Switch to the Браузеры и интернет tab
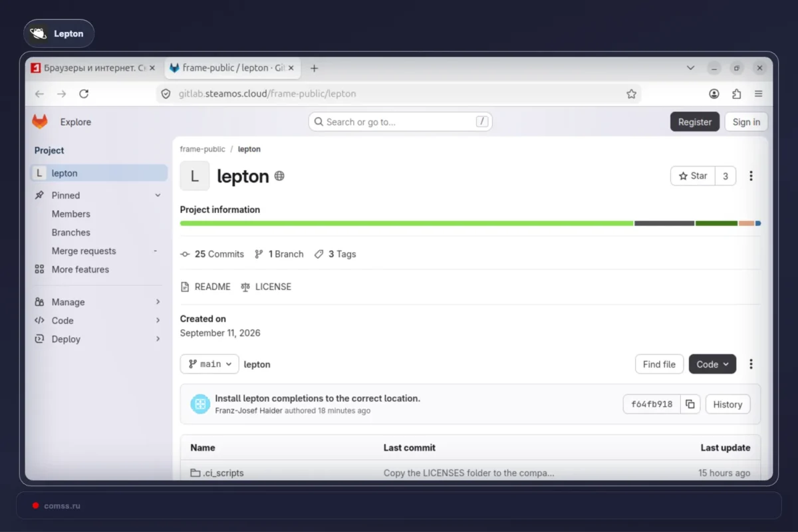The image size is (798, 532). tap(92, 68)
